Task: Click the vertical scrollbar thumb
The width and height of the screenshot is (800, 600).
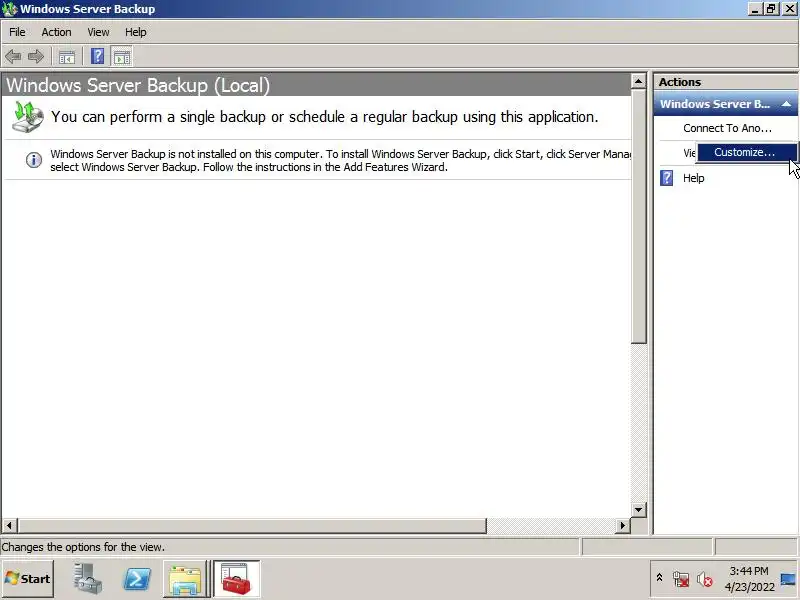Action: (638, 216)
